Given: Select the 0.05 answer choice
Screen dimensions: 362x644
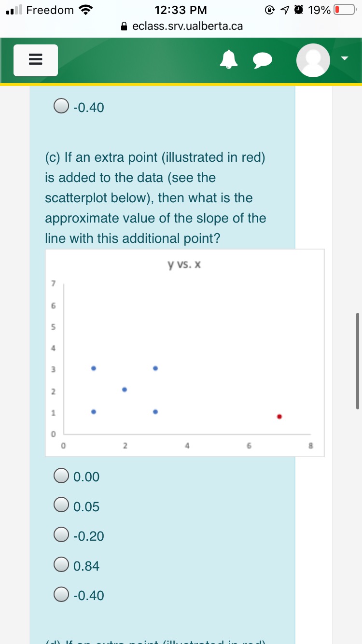Looking at the screenshot, I should pos(61,505).
